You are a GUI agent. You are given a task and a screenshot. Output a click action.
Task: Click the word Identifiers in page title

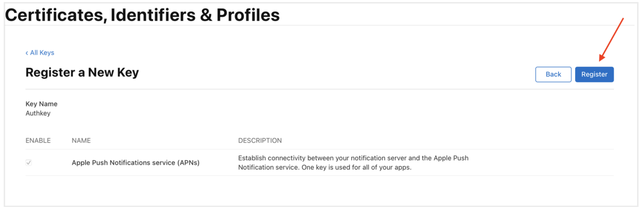[x=153, y=15]
